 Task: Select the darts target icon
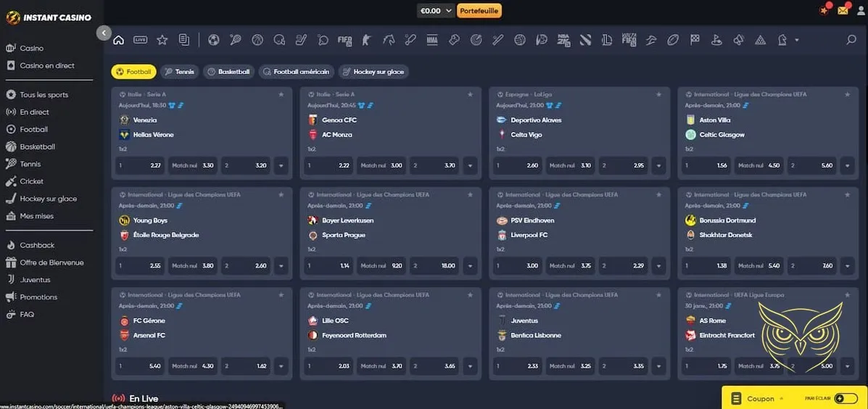click(x=476, y=40)
